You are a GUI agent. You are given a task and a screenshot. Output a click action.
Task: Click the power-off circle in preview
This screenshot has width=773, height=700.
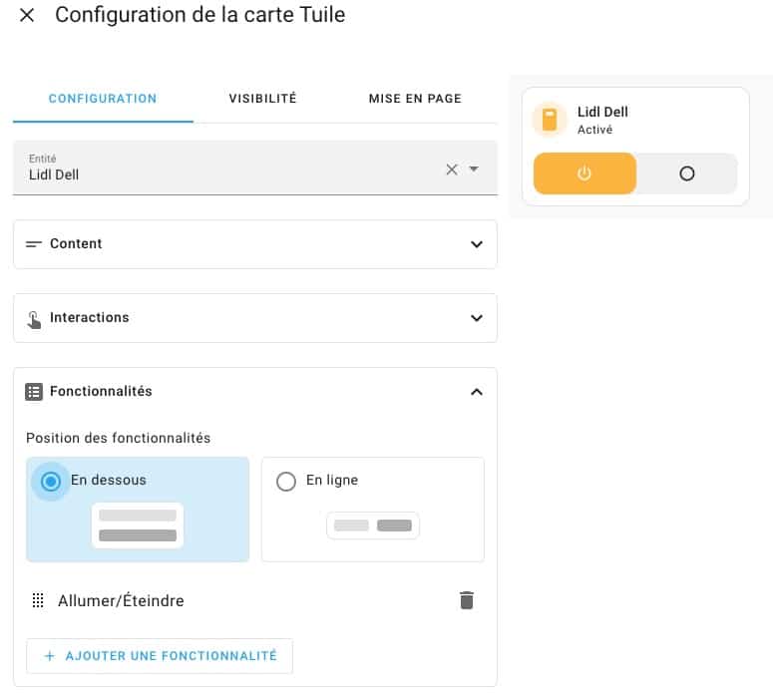coord(687,174)
